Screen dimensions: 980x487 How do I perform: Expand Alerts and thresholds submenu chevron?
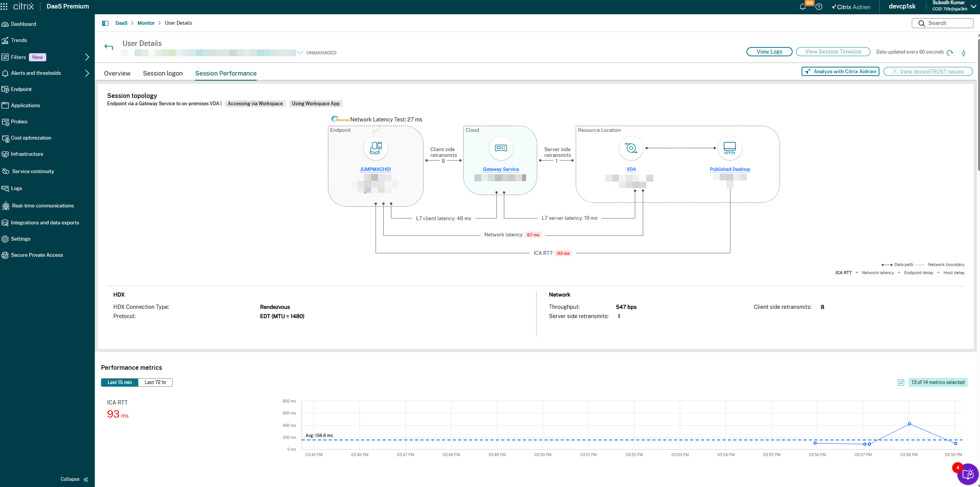[87, 73]
